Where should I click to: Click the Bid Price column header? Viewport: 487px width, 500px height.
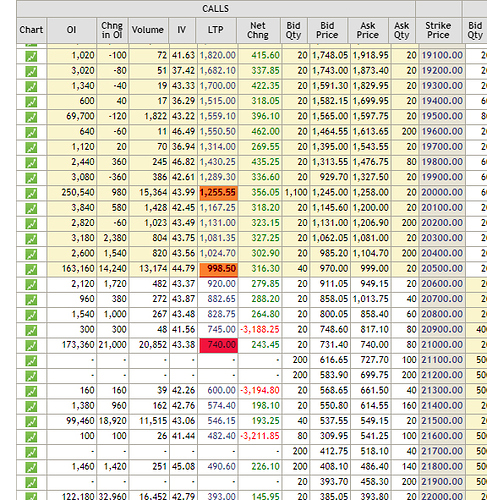click(327, 30)
